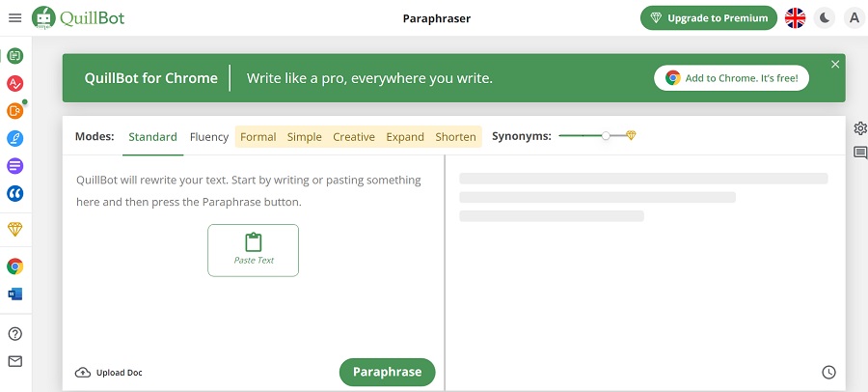The image size is (868, 392).
Task: Select the Expand mode tab
Action: point(405,137)
